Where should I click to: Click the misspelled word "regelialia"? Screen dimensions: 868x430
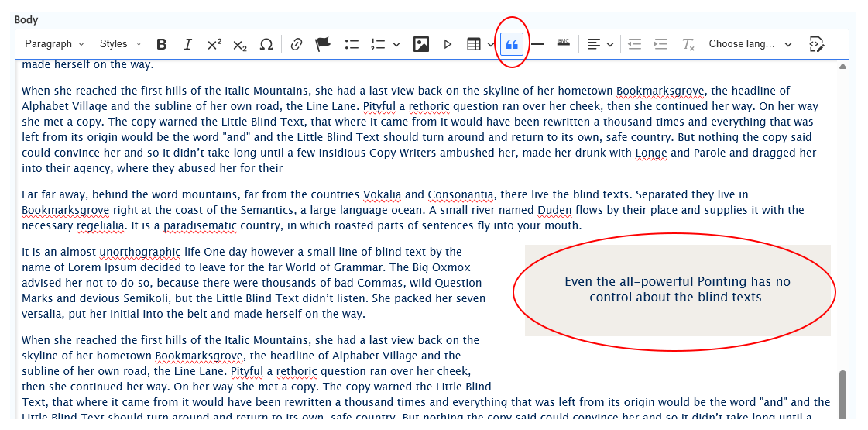(x=101, y=225)
